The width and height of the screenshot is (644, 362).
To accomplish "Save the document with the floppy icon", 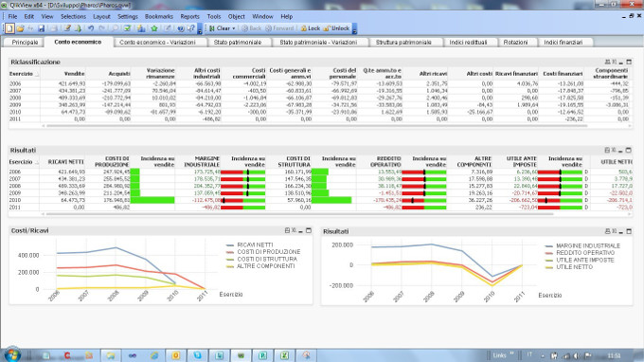I will tap(41, 28).
